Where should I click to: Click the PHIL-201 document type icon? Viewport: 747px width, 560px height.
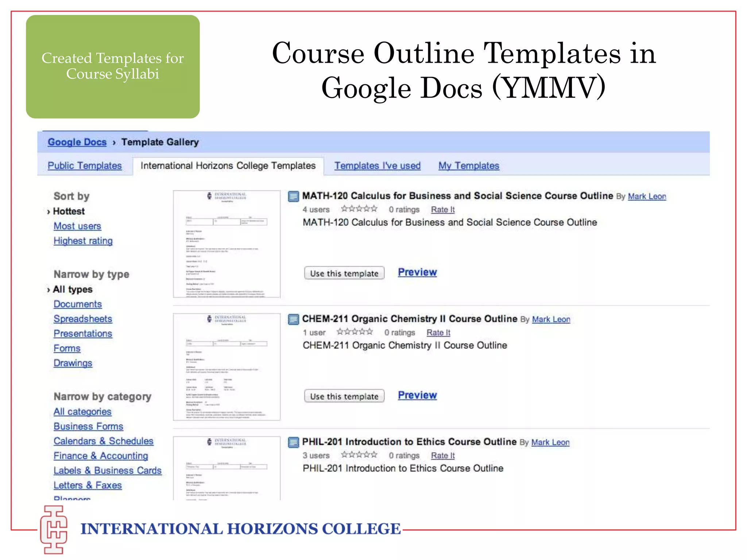(x=293, y=442)
